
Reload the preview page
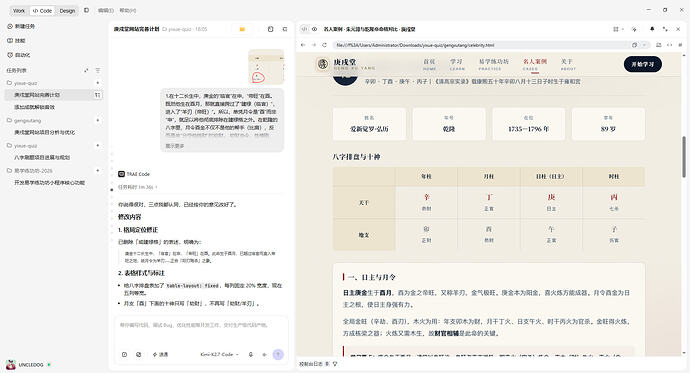(324, 45)
